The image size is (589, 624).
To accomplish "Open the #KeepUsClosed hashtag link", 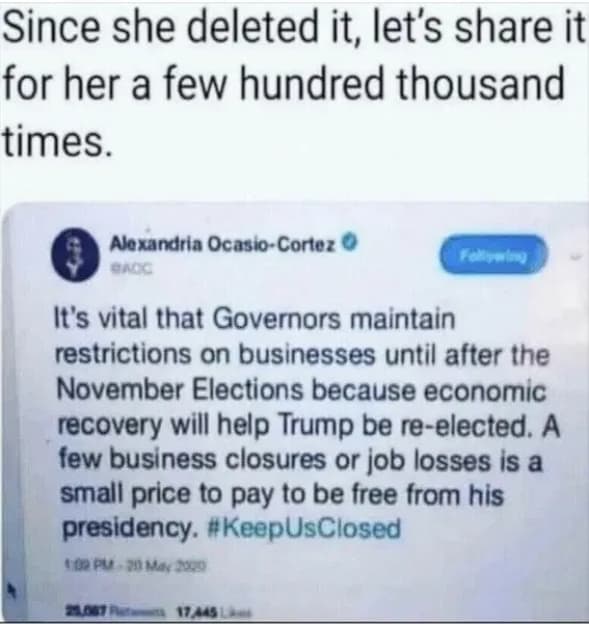I will [x=304, y=528].
